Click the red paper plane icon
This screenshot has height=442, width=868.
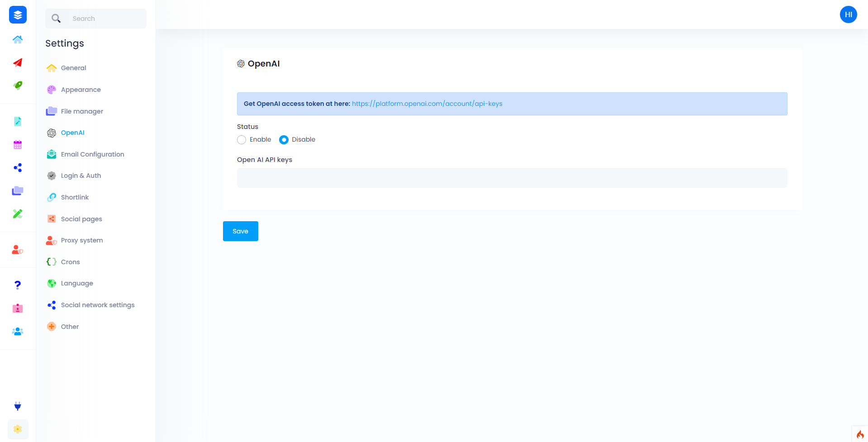point(18,62)
